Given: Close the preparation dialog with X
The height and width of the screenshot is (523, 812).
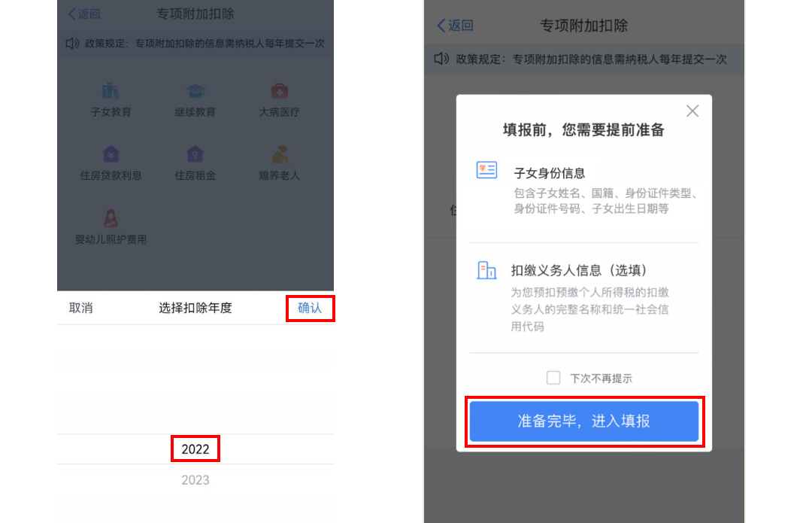Looking at the screenshot, I should (x=692, y=111).
